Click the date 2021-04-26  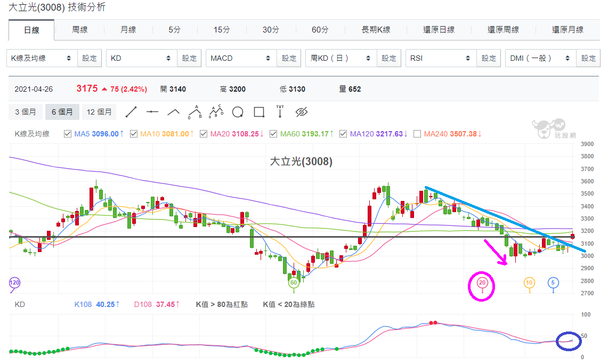click(x=34, y=89)
